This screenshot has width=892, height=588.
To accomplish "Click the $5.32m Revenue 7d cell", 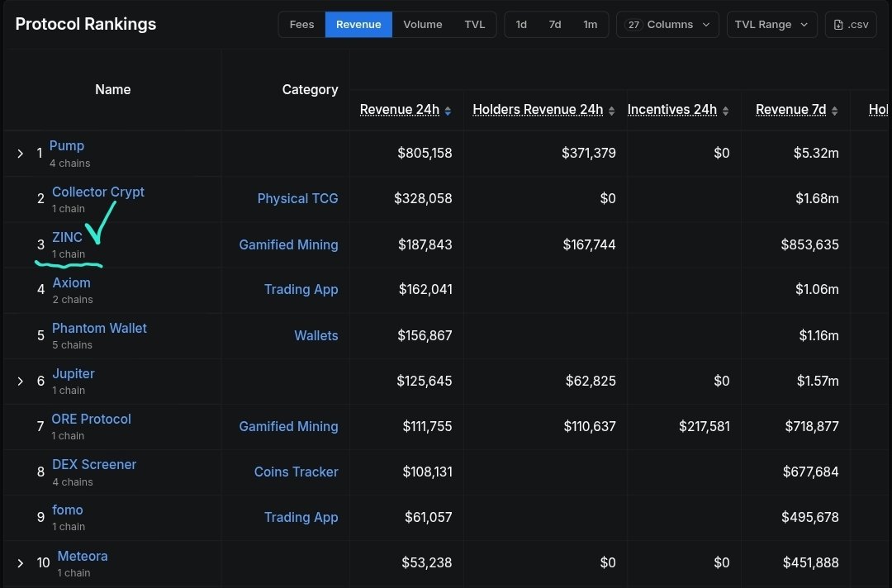I will pos(816,153).
